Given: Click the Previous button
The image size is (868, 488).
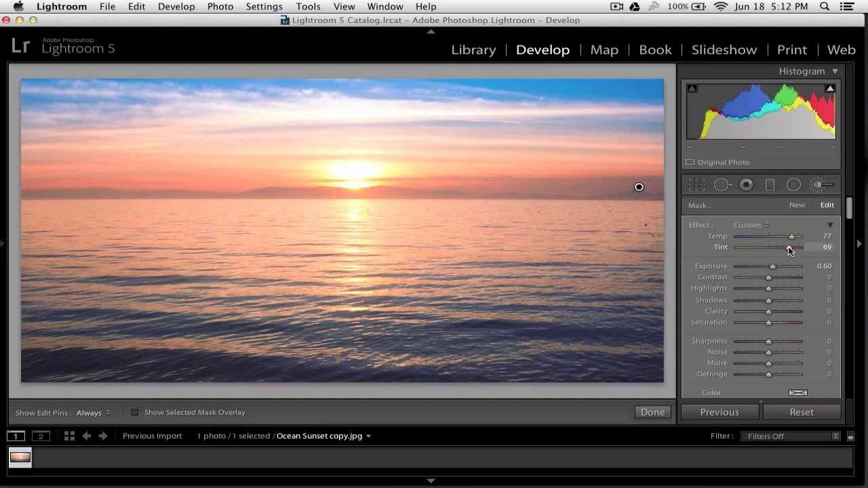Looking at the screenshot, I should pos(719,412).
